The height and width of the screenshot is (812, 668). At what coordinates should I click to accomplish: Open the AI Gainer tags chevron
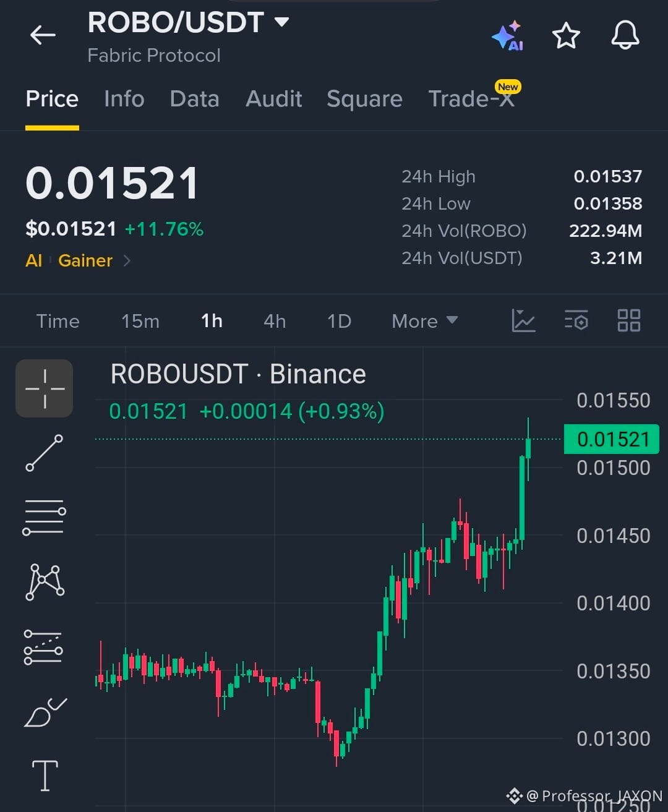point(127,260)
